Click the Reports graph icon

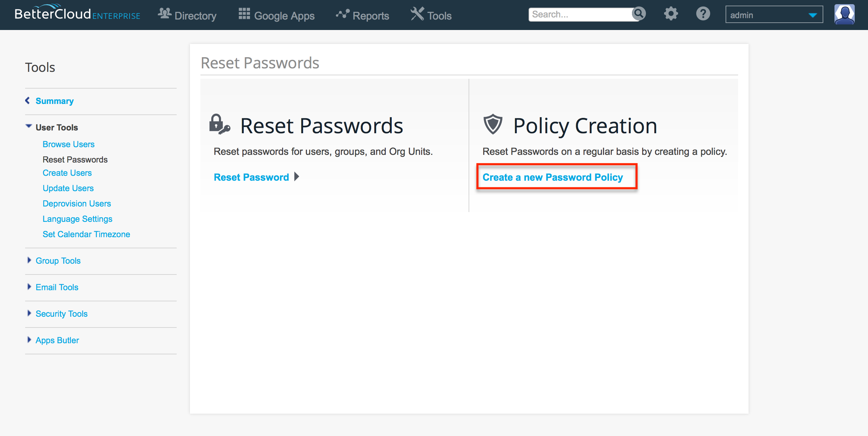[343, 14]
